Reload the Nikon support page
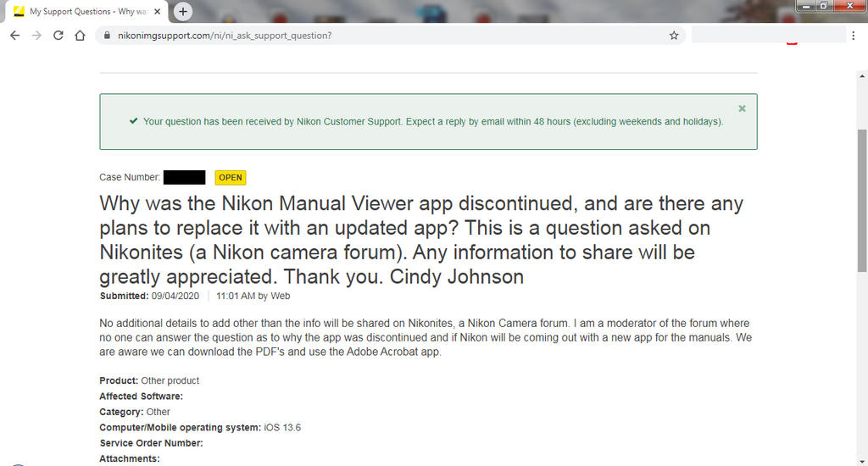The image size is (868, 466). [x=58, y=36]
